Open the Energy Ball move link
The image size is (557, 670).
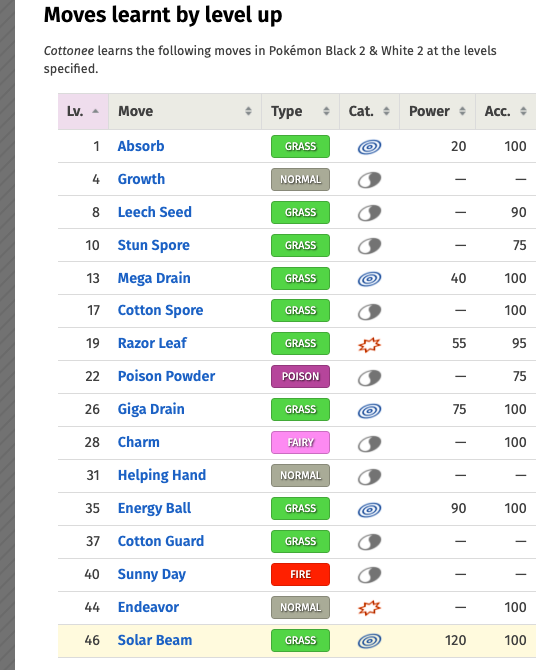click(x=155, y=508)
